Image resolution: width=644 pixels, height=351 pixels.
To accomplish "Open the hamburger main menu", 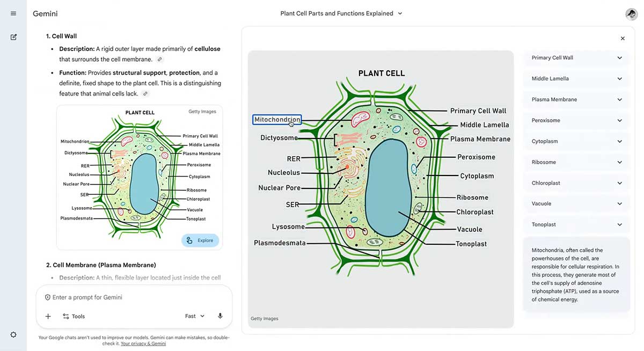I will tap(13, 13).
